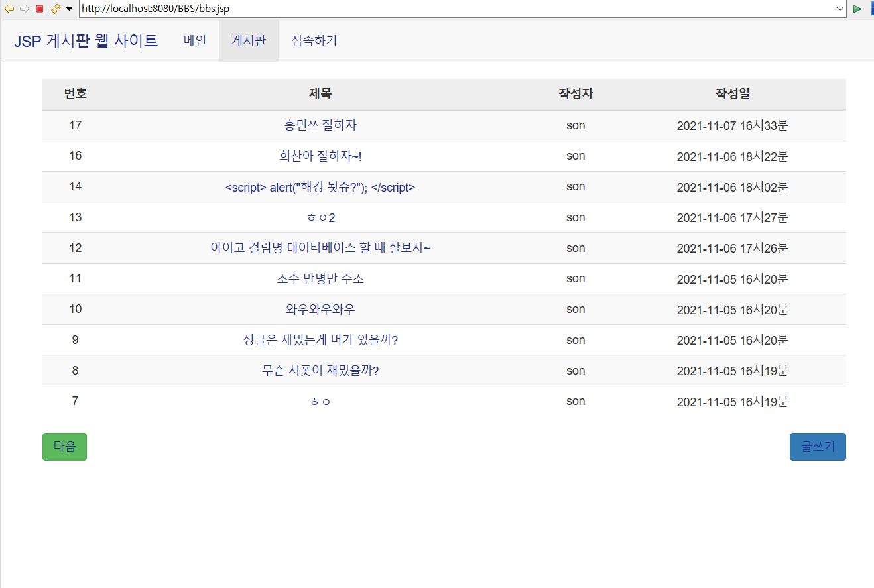874x588 pixels.
Task: Click the script alert post title
Action: 321,187
